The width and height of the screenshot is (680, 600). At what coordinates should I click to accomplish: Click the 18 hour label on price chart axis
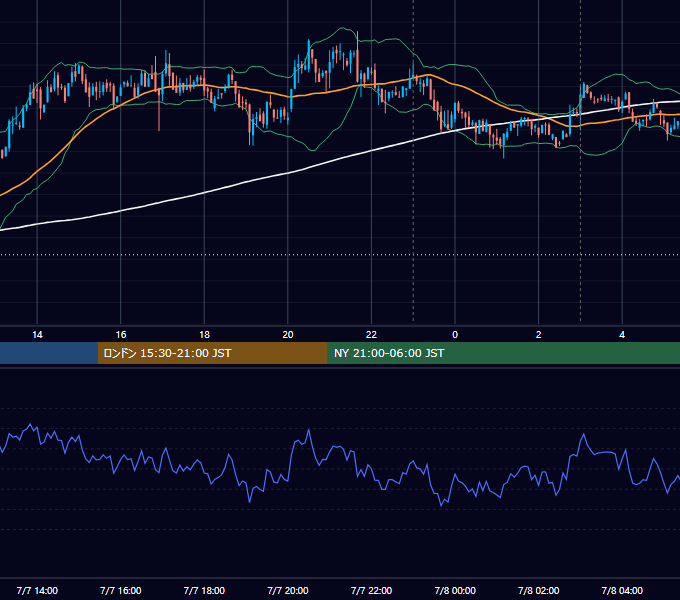point(204,335)
